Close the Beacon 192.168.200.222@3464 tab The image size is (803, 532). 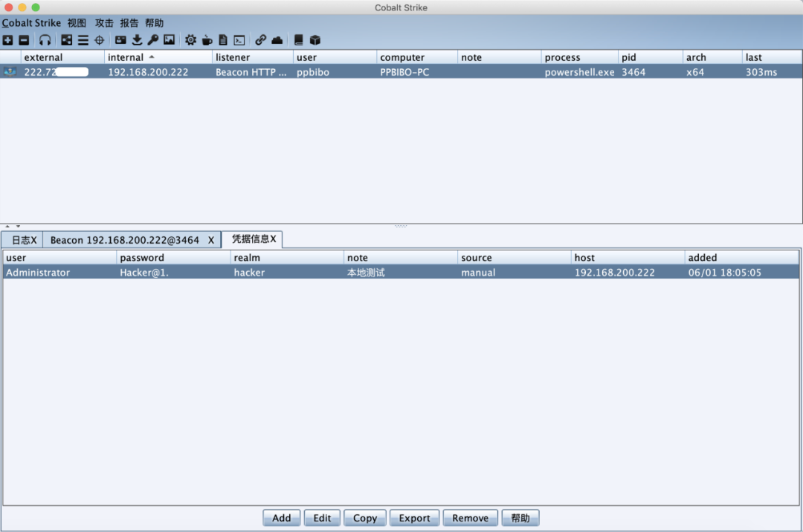coord(211,240)
